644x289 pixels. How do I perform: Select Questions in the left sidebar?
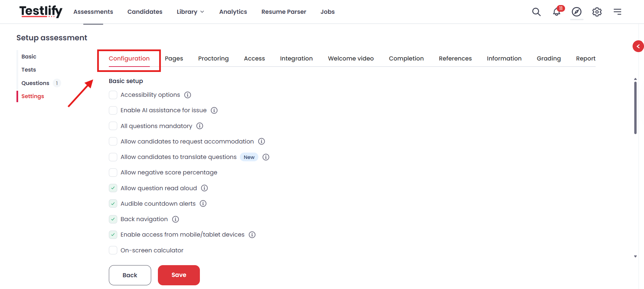pos(35,83)
